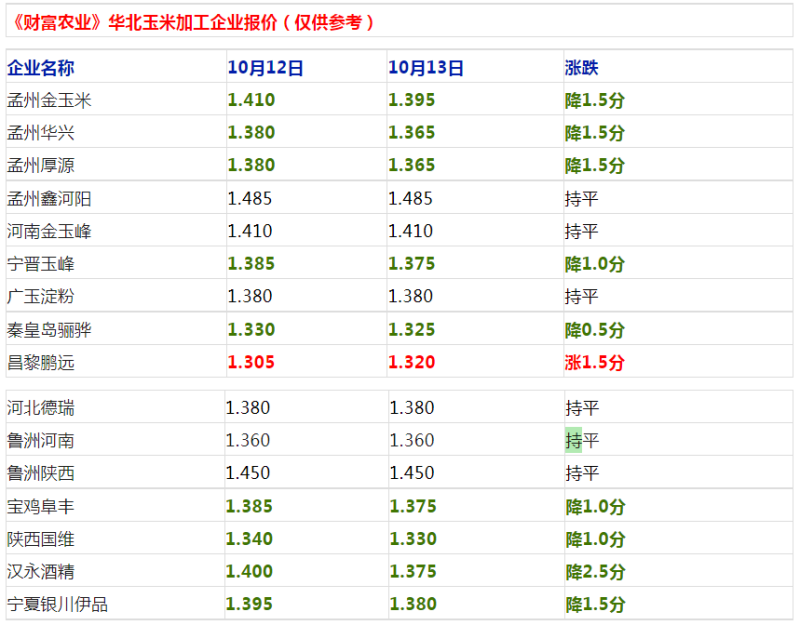Click the 1.375 price for 宝鸡阜丰

pos(413,506)
